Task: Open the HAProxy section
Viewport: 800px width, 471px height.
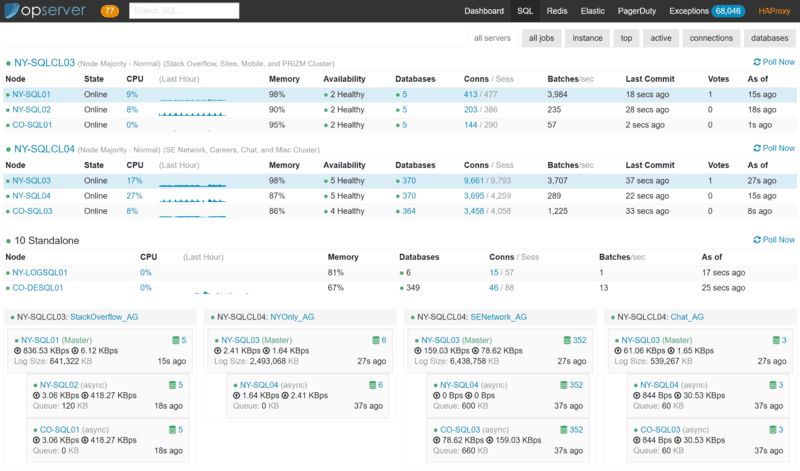Action: tap(773, 11)
